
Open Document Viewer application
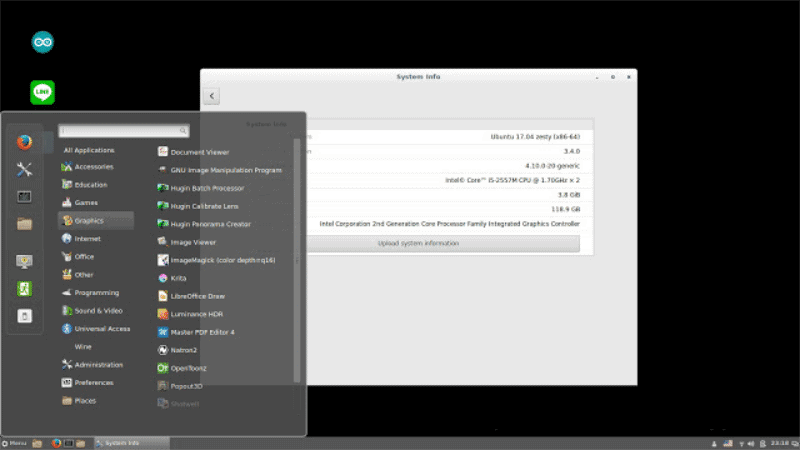[193, 152]
